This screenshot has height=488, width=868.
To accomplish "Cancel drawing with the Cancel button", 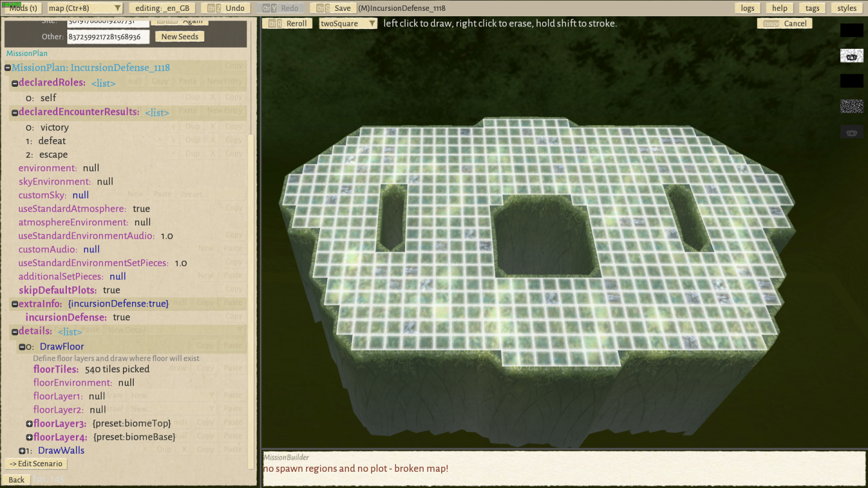I will point(785,23).
